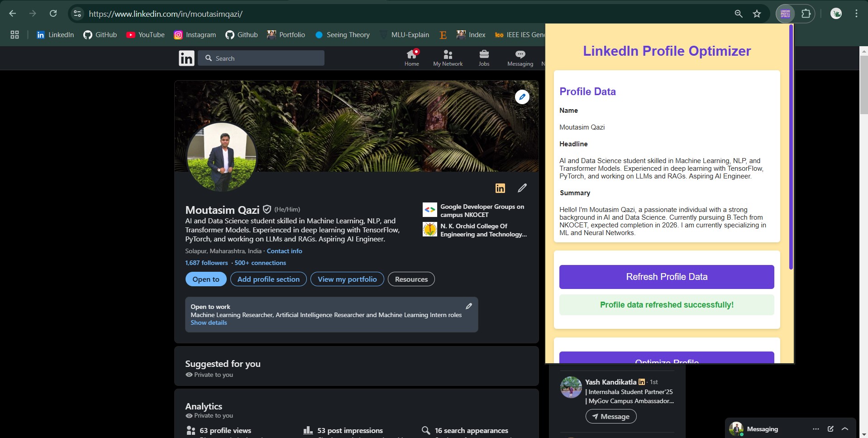
Task: Reload the page using the refresh icon
Action: 53,14
